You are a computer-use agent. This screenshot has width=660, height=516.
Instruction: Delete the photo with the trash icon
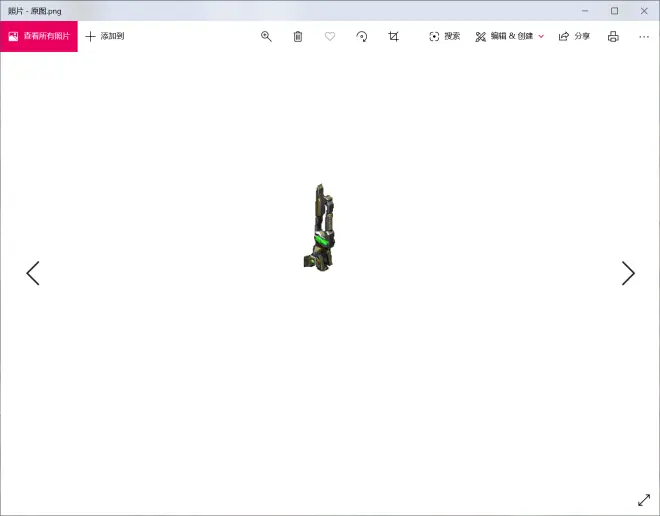click(298, 37)
